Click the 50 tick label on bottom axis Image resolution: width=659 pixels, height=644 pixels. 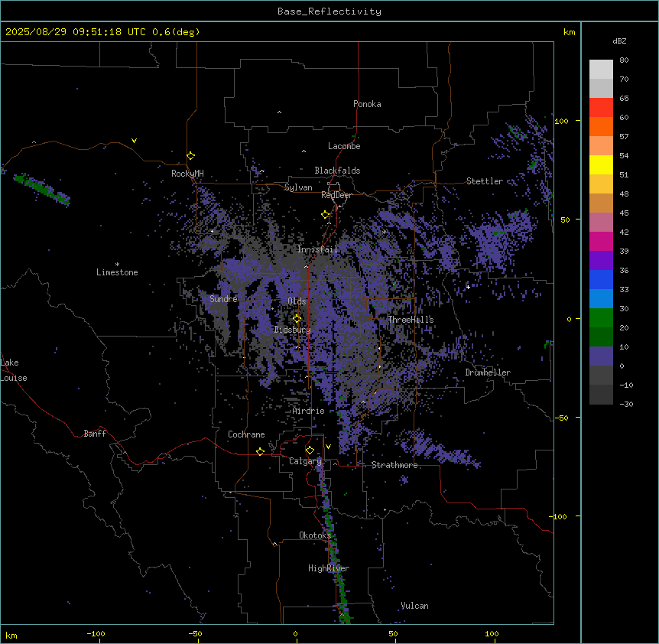point(393,633)
